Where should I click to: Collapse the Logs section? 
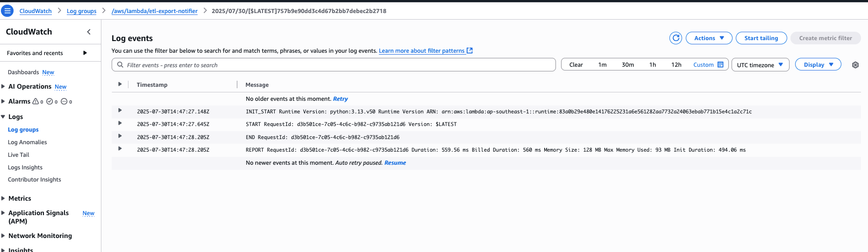[x=3, y=117]
